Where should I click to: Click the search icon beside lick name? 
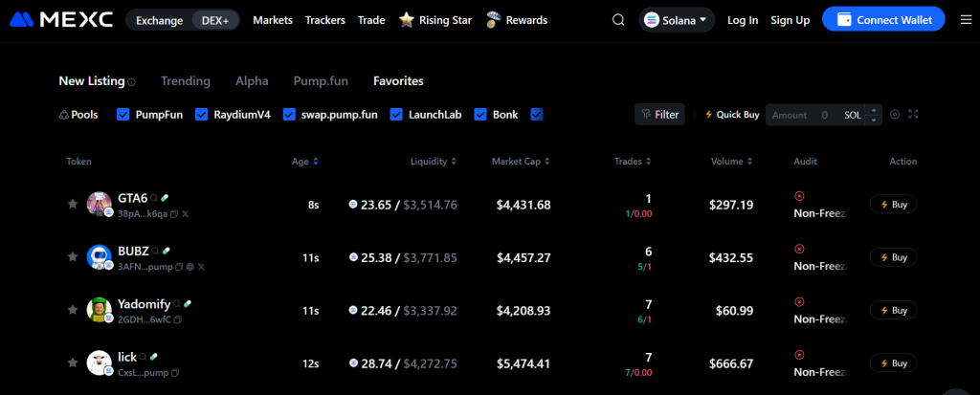(x=144, y=357)
